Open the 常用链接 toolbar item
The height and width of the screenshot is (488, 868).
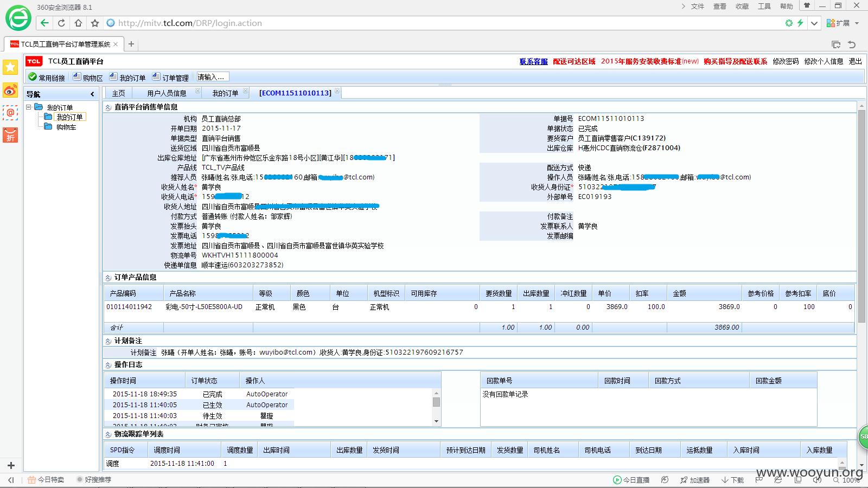tap(47, 78)
